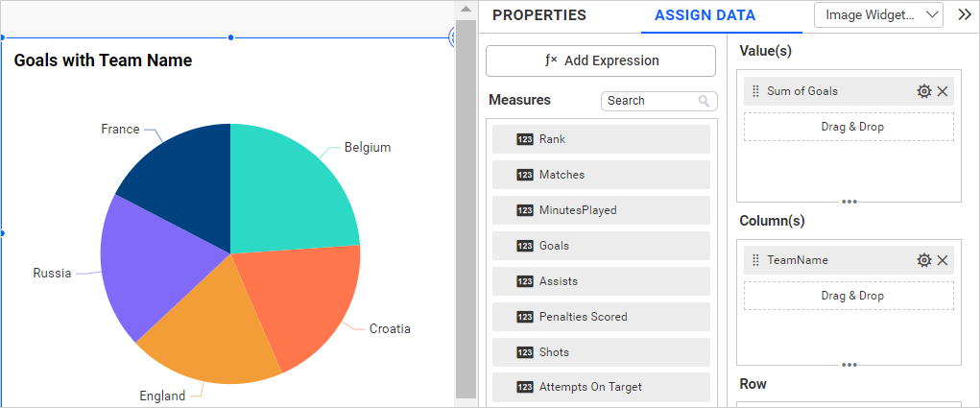This screenshot has width=980, height=408.
Task: Select the Goals measure
Action: pyautogui.click(x=601, y=246)
